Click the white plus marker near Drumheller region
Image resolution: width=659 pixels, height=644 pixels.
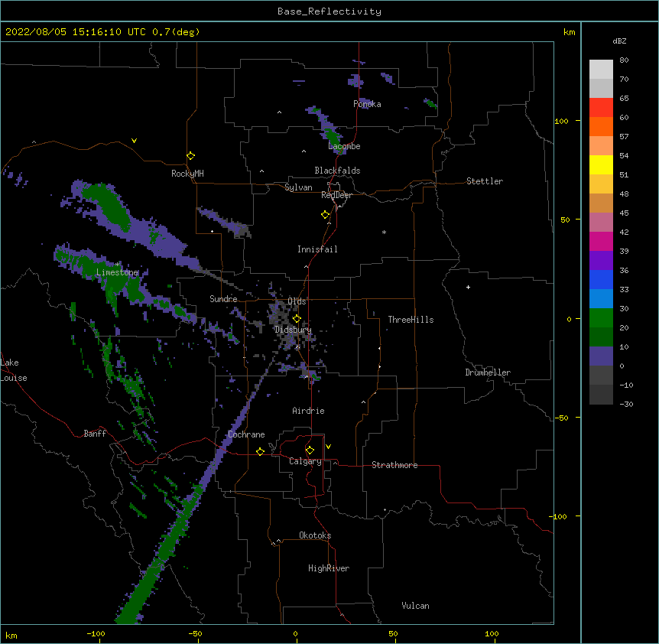click(x=468, y=287)
